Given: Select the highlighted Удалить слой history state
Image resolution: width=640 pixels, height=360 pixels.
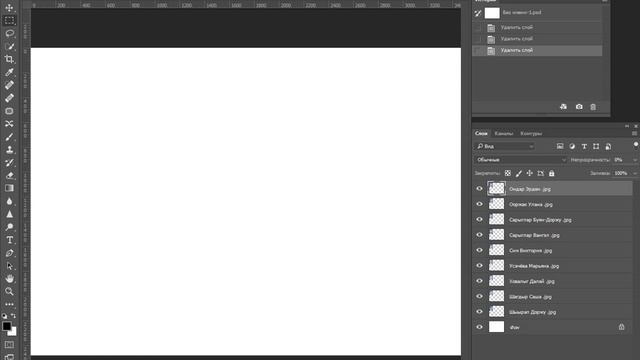Looking at the screenshot, I should (x=537, y=50).
